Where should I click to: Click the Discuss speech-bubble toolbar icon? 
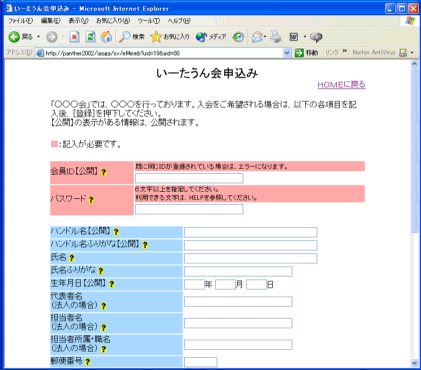tap(316, 37)
